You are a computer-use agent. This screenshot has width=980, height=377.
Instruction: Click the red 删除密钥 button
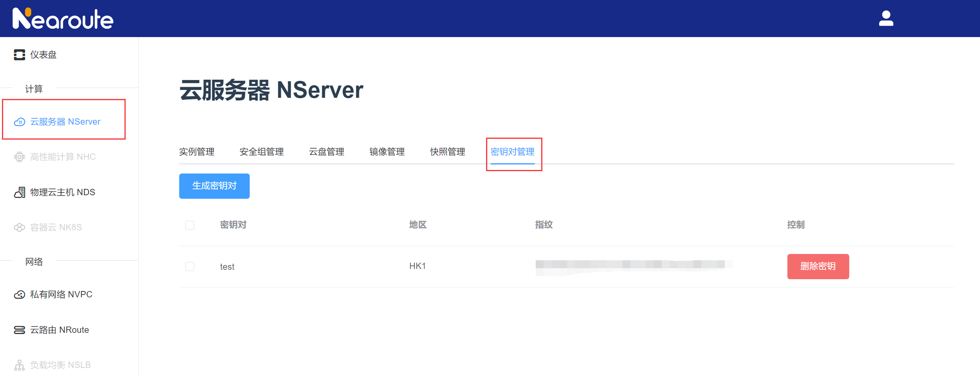tap(818, 267)
